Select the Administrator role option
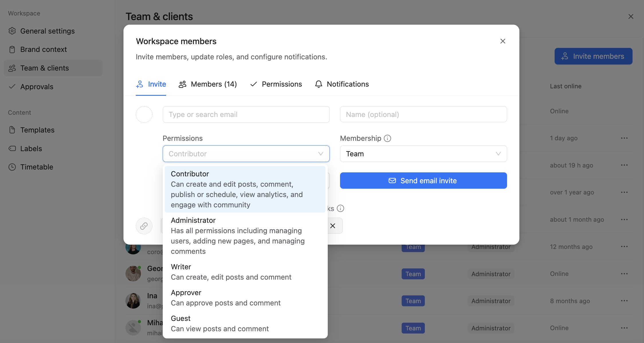 click(245, 236)
